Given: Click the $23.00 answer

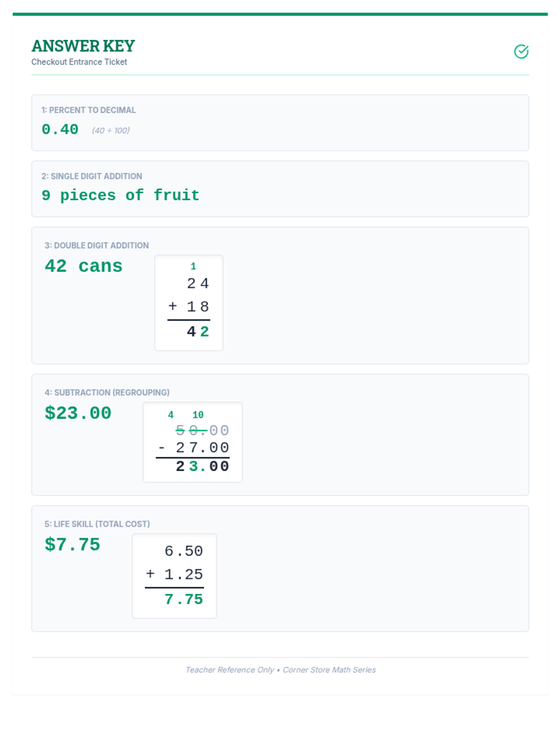Looking at the screenshot, I should [x=78, y=413].
